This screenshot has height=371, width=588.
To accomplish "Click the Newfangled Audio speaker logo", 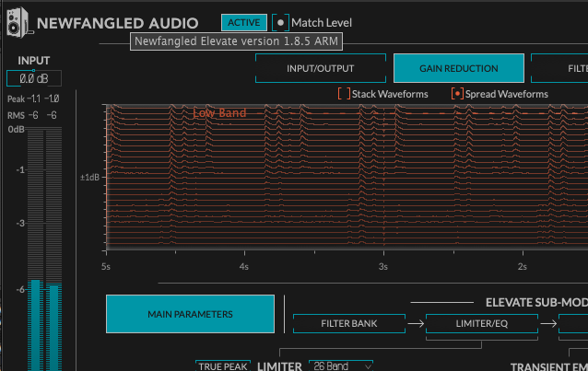I will [x=18, y=21].
